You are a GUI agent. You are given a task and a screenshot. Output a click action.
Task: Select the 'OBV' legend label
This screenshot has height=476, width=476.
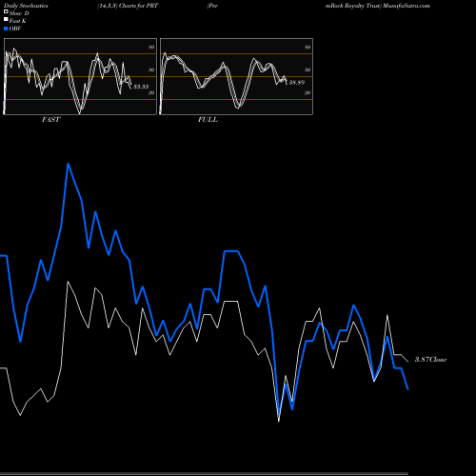pyautogui.click(x=15, y=29)
